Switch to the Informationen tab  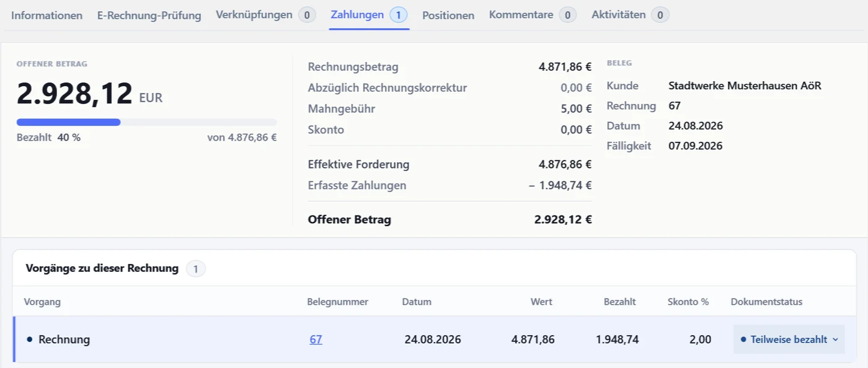[x=46, y=15]
